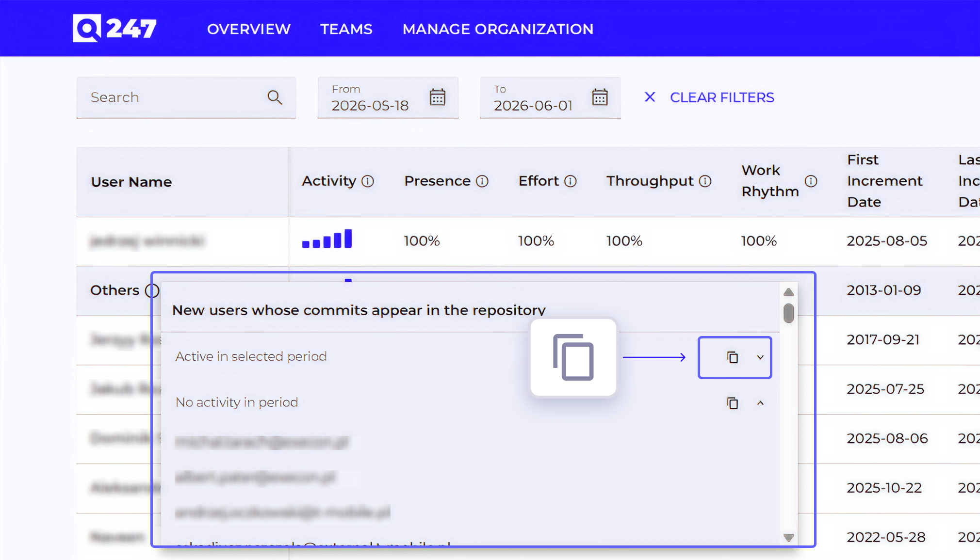Click the To date field 2026-06-01
The image size is (980, 560).
coord(551,97)
